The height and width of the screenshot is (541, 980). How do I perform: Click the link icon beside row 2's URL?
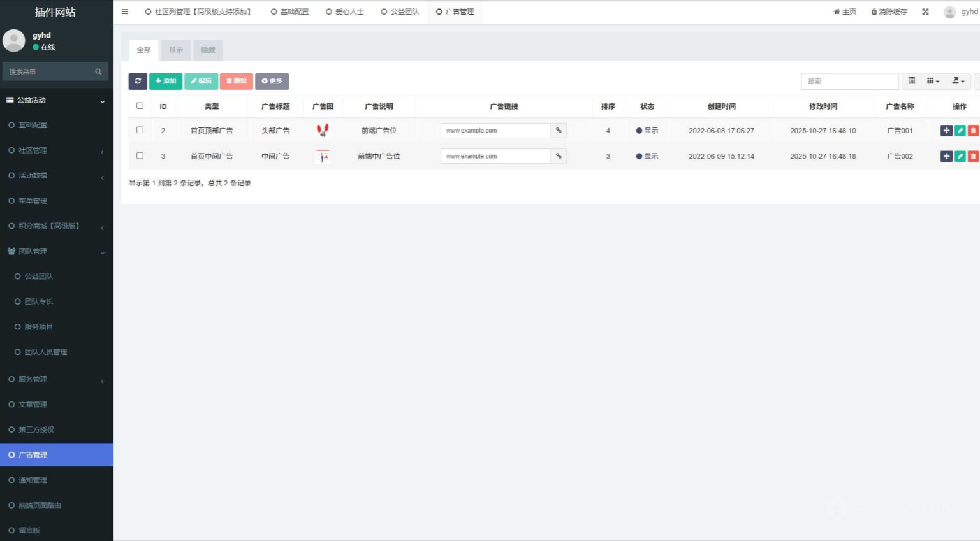[559, 131]
